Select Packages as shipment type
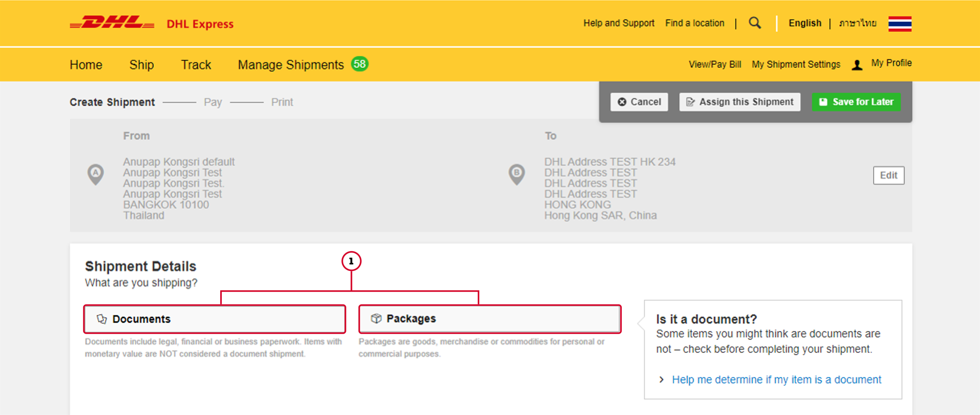980x415 pixels. [x=489, y=319]
